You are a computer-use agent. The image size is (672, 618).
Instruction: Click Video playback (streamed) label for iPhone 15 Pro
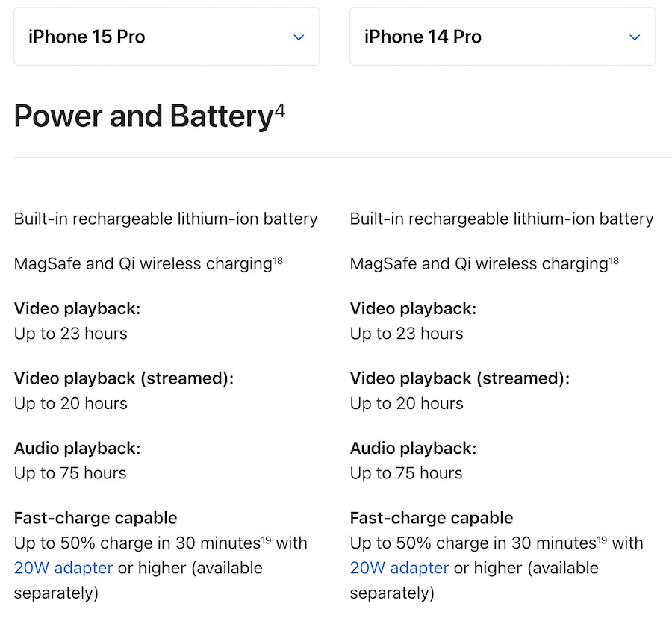(124, 378)
